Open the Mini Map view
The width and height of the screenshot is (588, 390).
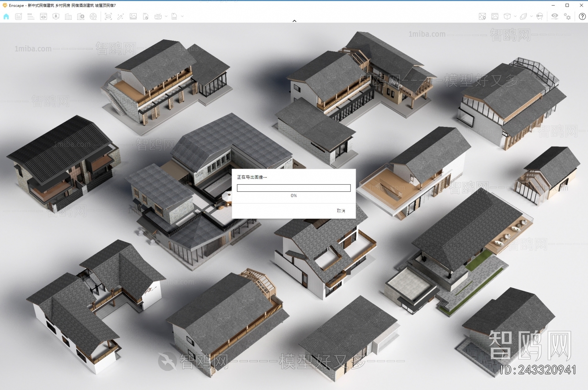coord(483,16)
